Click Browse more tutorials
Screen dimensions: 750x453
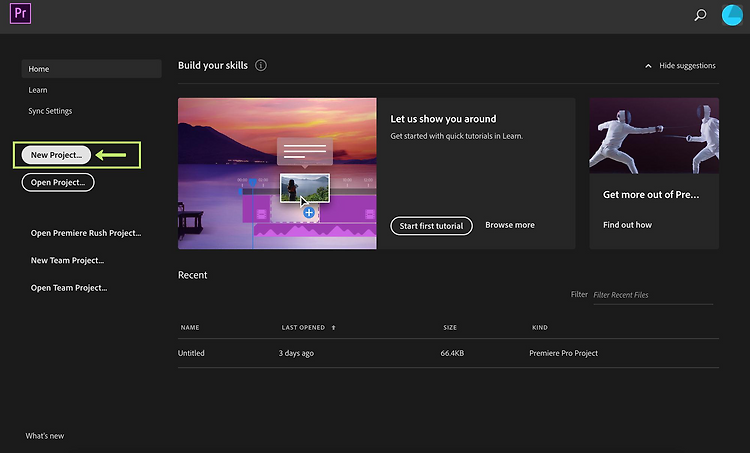pyautogui.click(x=510, y=225)
